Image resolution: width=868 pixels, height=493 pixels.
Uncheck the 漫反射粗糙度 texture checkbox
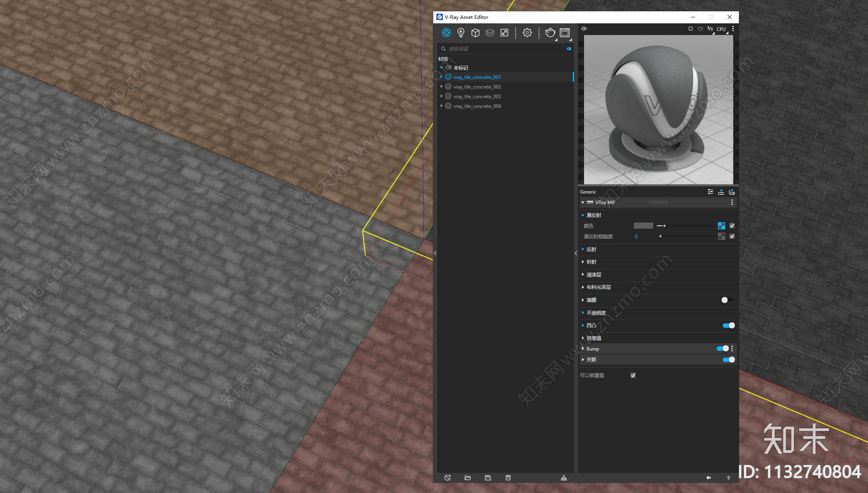732,236
